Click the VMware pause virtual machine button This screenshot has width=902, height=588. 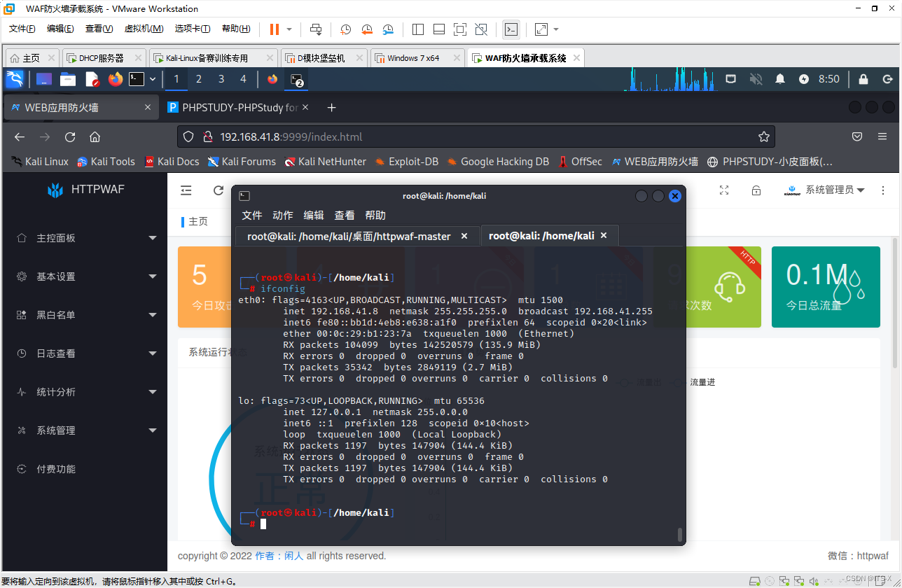coord(274,29)
